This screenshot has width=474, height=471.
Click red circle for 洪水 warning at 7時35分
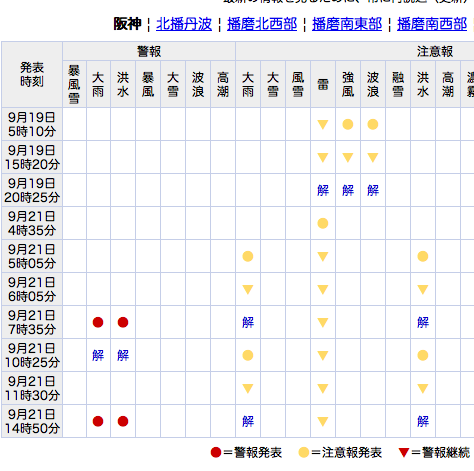pyautogui.click(x=123, y=322)
